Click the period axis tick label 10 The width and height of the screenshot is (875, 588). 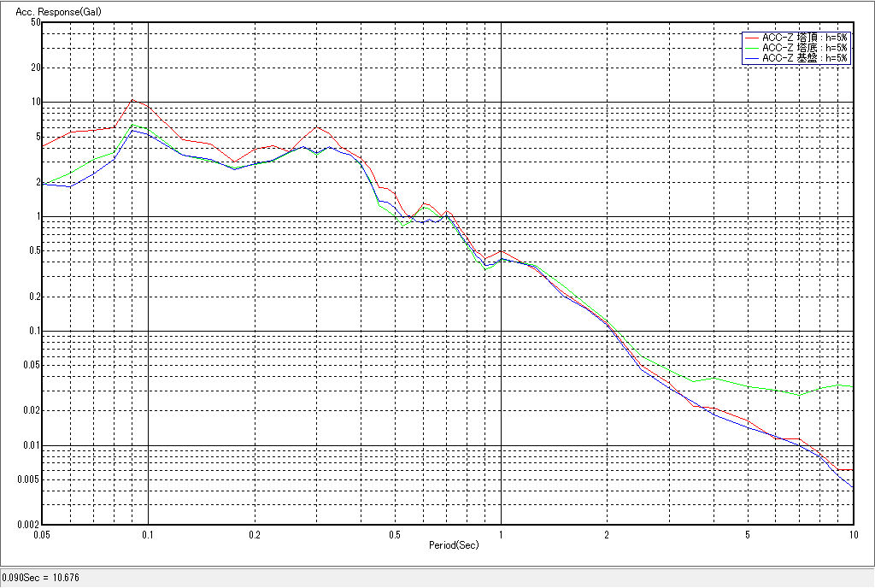(852, 534)
